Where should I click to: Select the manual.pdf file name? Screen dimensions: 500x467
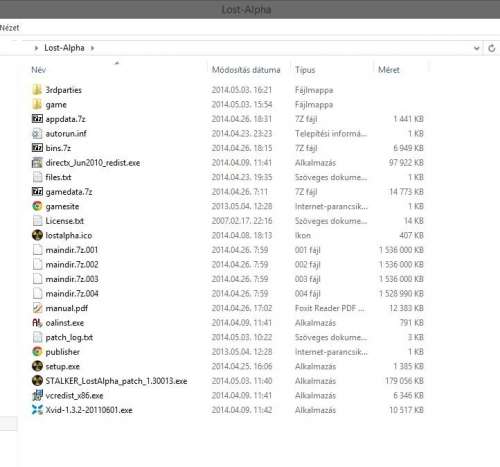67,308
